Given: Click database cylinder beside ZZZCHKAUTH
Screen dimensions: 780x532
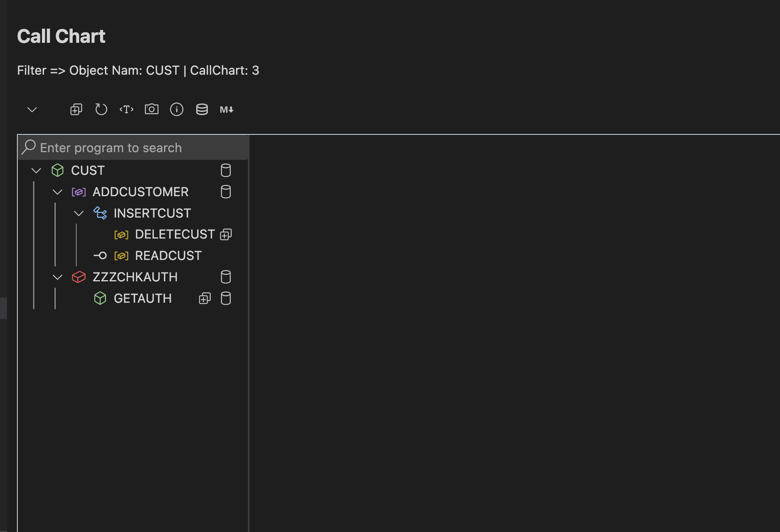Looking at the screenshot, I should point(226,277).
